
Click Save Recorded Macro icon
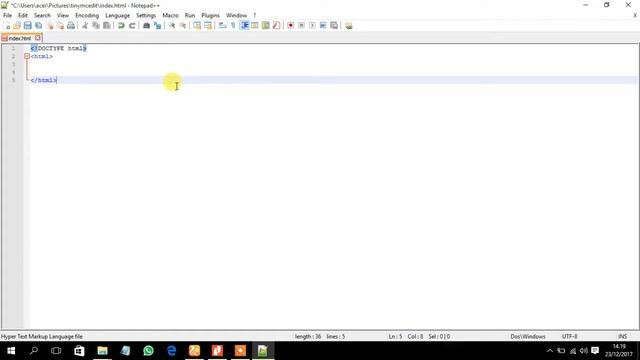tap(334, 26)
